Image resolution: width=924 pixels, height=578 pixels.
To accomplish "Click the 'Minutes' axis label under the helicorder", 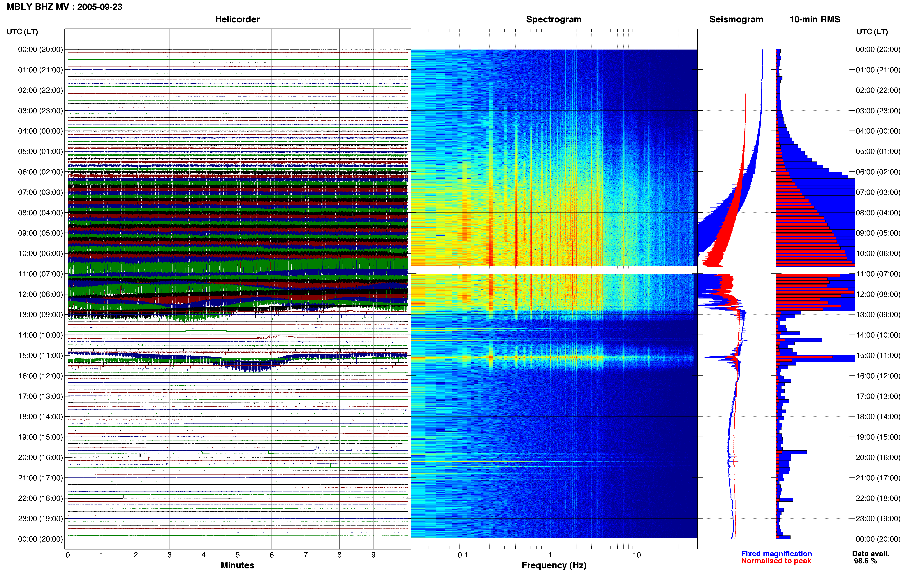I will (237, 565).
